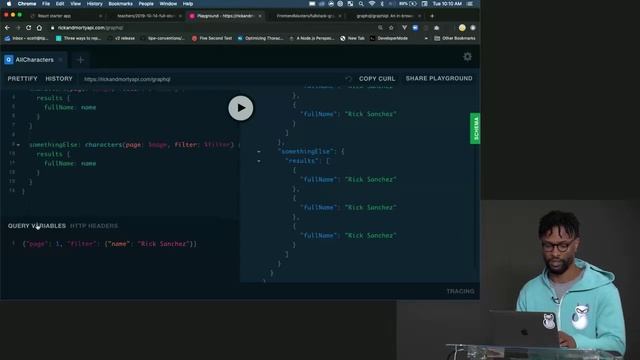Screen dimensions: 640x360
Task: Add a new Playground tab with plus
Action: tap(80, 60)
